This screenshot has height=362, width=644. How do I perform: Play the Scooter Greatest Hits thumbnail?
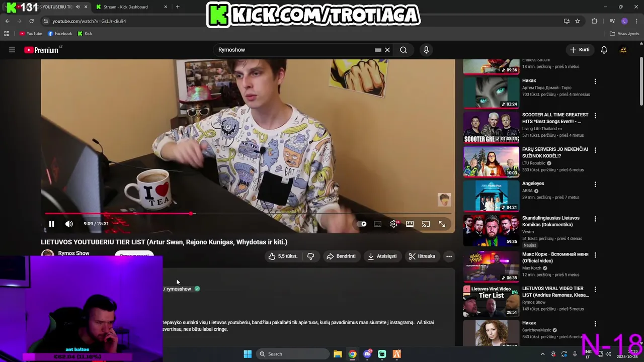tap(491, 127)
